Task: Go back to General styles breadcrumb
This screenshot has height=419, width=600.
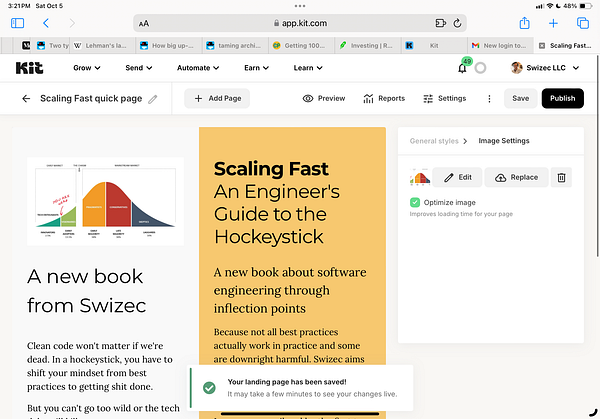Action: click(434, 141)
